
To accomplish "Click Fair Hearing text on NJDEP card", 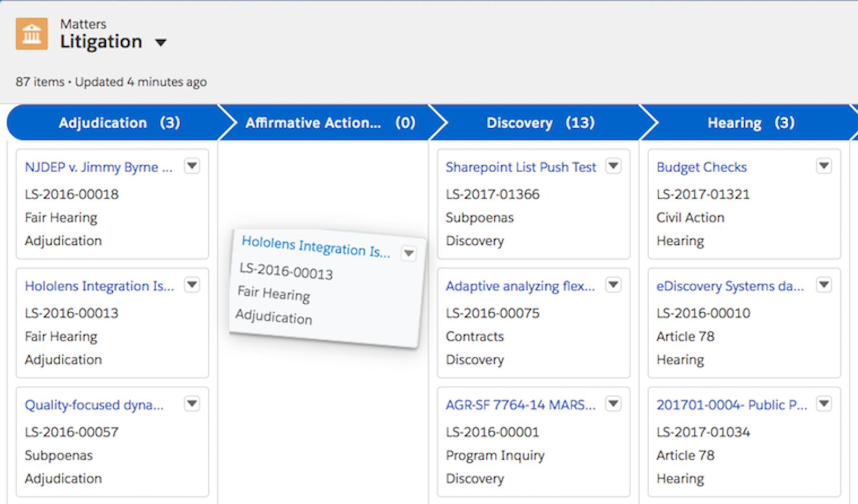I will (61, 218).
